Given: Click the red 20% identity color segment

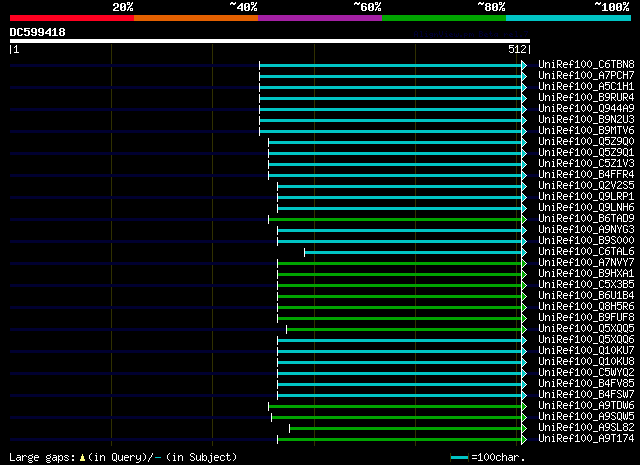Looking at the screenshot, I should [x=72, y=18].
